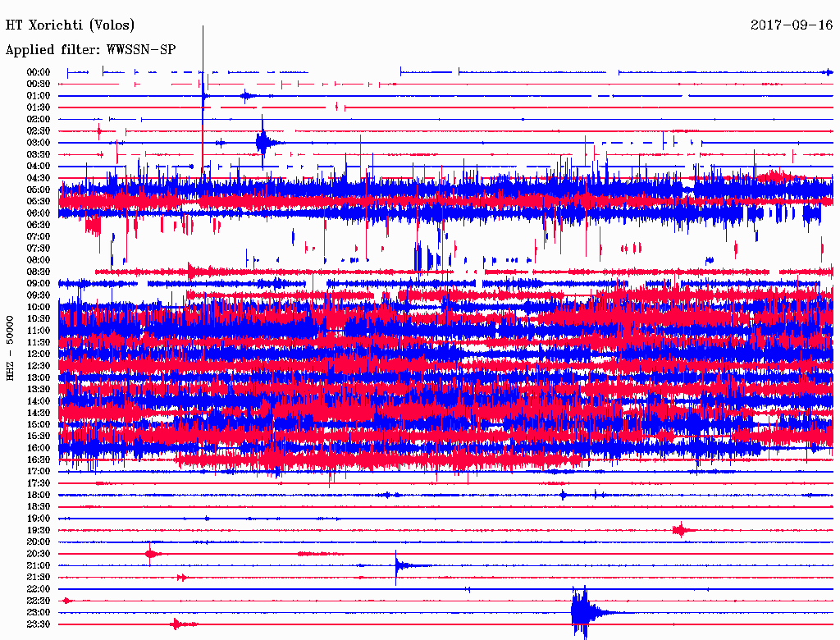Select the 03:00 time label
The width and height of the screenshot is (840, 640).
(x=39, y=143)
